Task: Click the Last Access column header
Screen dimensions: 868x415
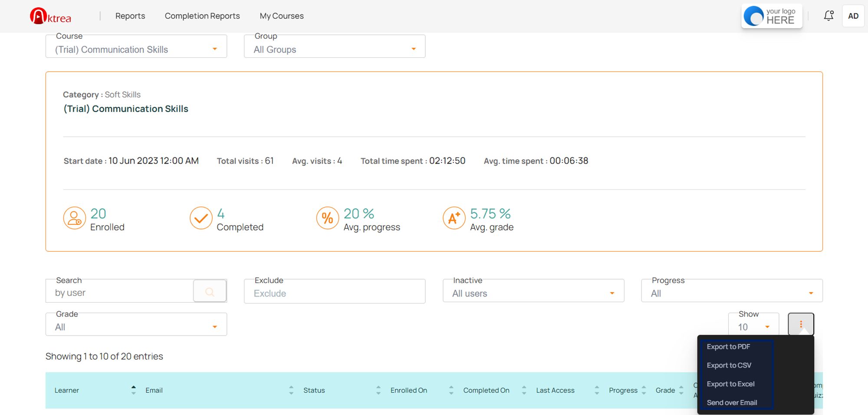Action: click(556, 390)
